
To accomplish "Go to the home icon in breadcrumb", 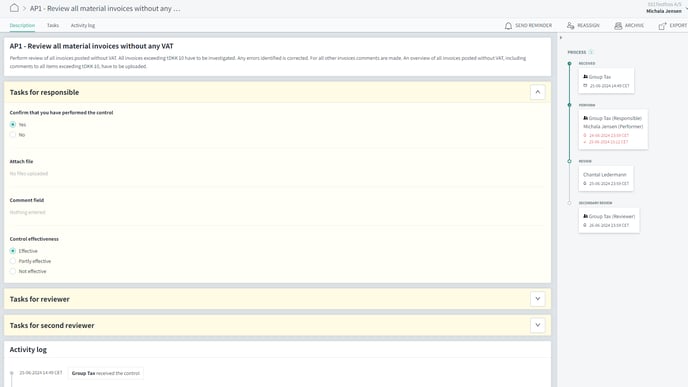I will tap(14, 8).
